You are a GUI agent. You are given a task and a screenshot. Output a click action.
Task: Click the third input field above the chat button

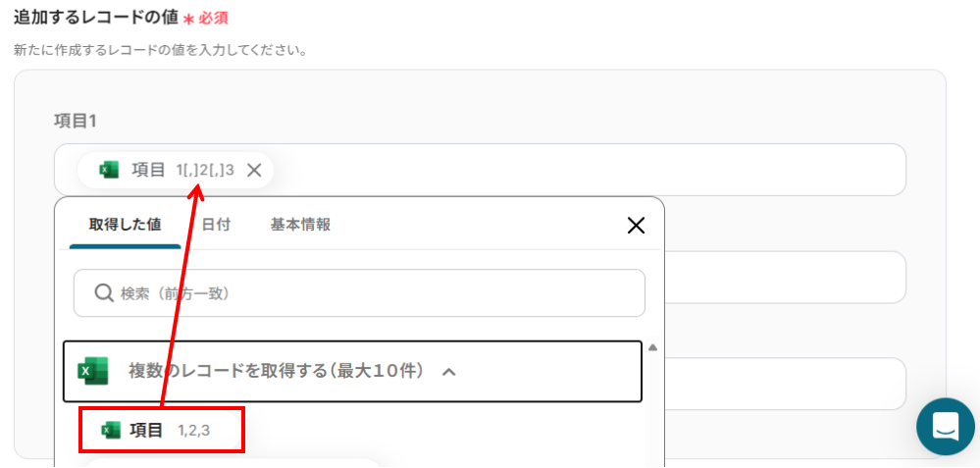(x=785, y=383)
